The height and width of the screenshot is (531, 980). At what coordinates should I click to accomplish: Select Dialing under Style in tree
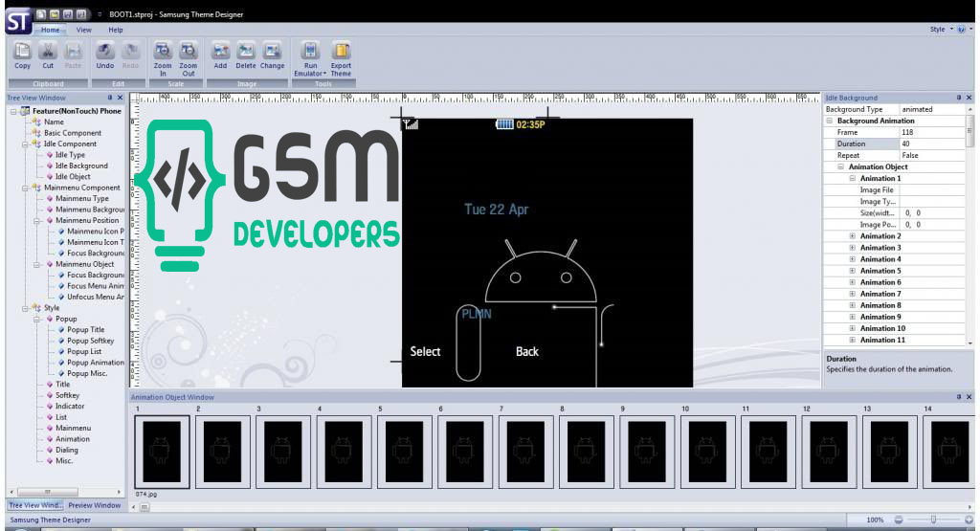tap(67, 451)
